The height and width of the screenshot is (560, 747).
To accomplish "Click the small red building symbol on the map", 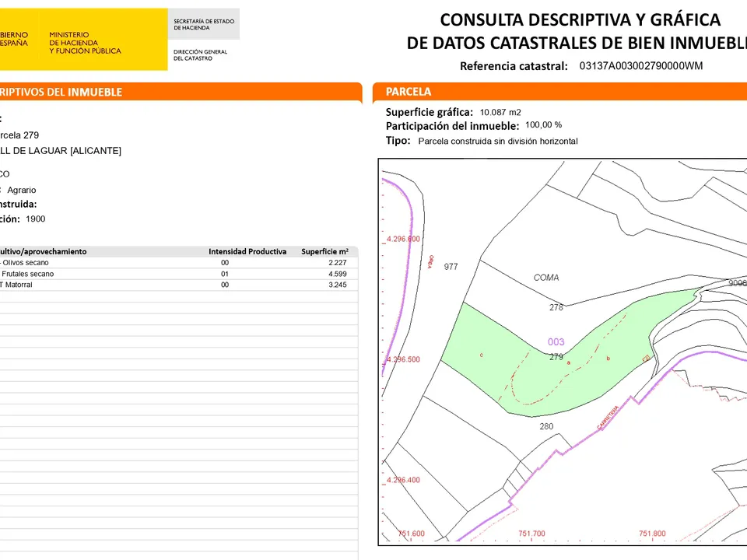I will click(x=646, y=358).
